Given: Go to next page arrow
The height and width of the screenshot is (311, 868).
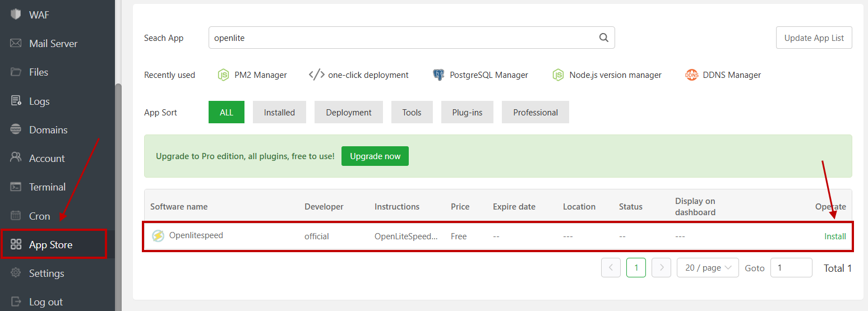Looking at the screenshot, I should click(662, 268).
